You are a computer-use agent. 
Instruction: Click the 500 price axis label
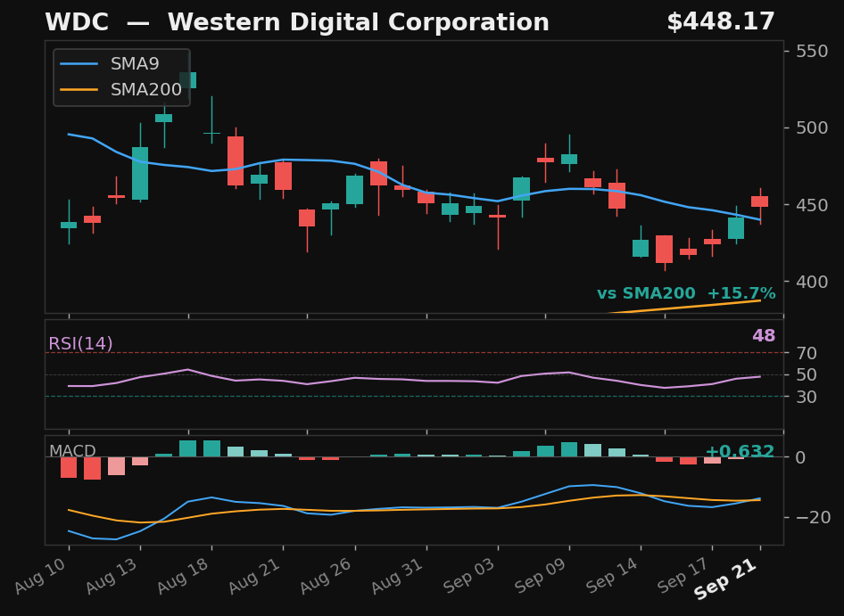coord(812,128)
